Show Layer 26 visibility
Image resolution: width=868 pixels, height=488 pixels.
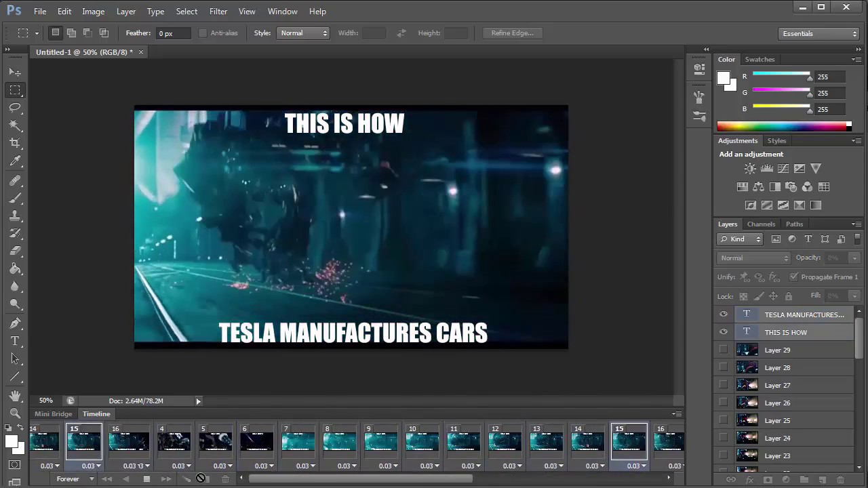[x=724, y=403]
